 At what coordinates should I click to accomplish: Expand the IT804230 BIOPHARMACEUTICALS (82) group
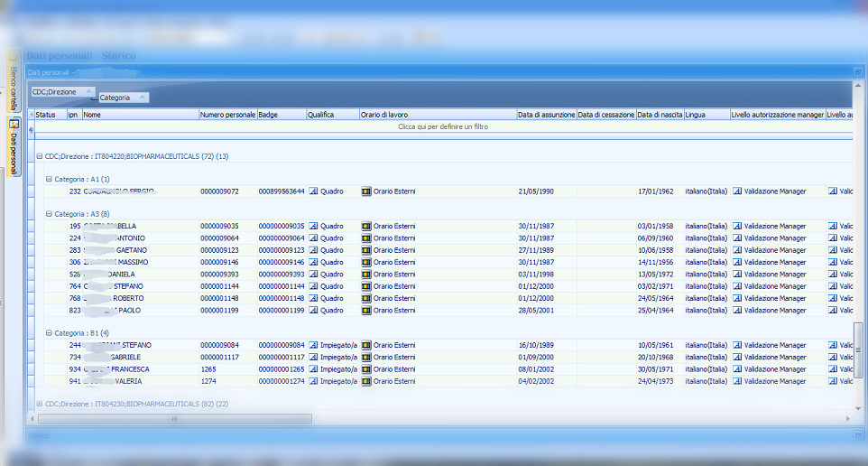coord(39,404)
